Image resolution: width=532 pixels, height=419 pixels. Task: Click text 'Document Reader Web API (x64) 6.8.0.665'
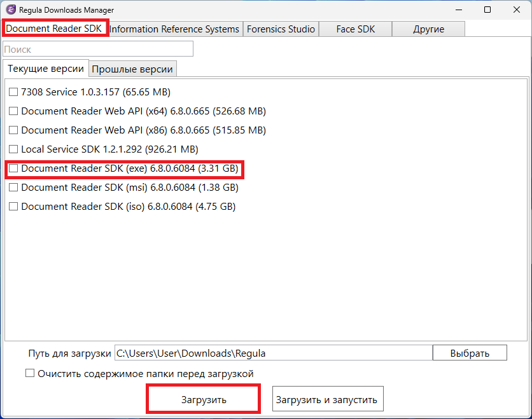point(115,111)
